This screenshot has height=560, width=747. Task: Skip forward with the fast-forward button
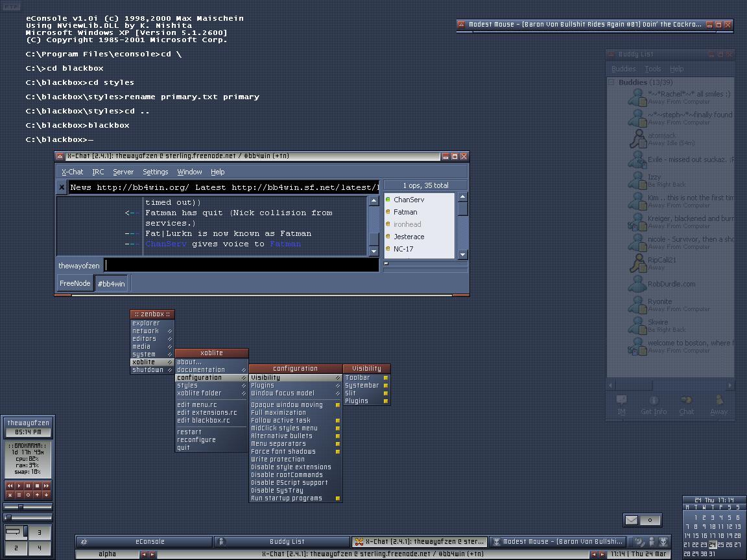coord(46,485)
